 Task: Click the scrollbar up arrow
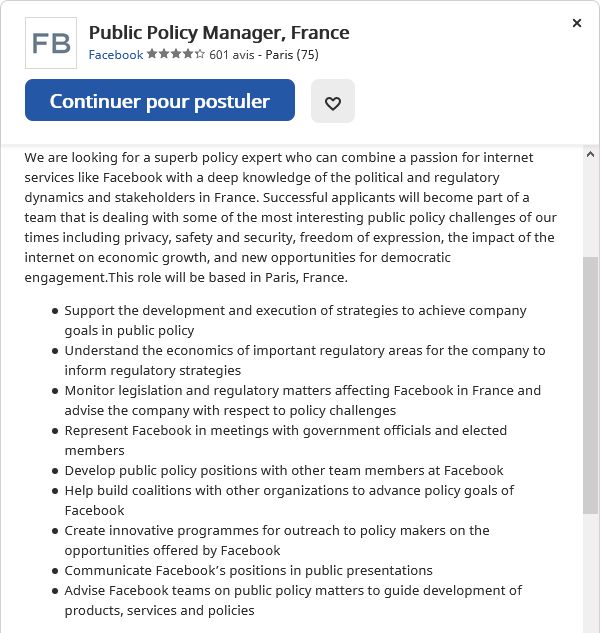click(x=590, y=155)
